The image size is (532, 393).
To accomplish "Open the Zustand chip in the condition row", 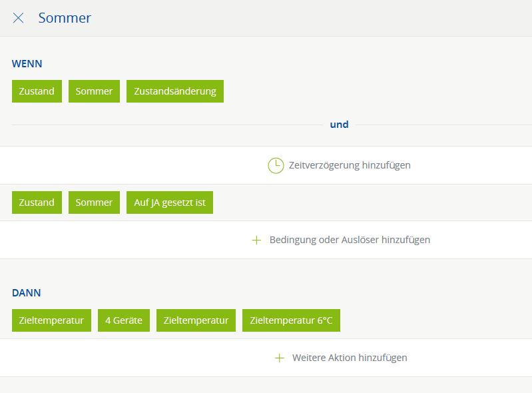I will pyautogui.click(x=37, y=202).
